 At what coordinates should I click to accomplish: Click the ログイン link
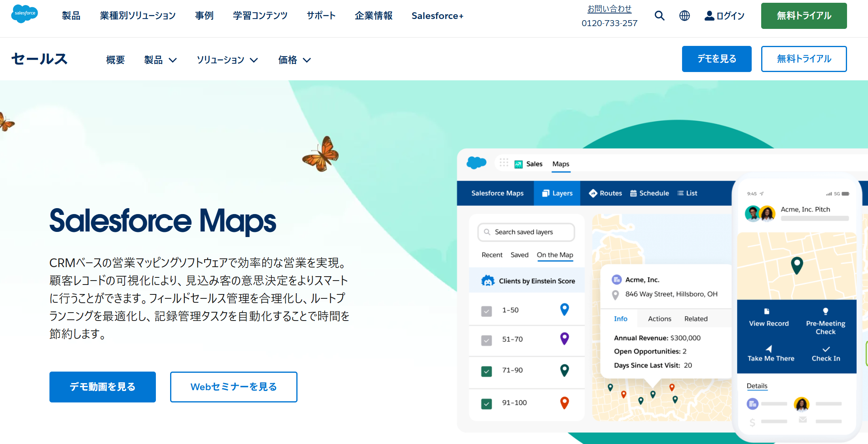pos(730,15)
